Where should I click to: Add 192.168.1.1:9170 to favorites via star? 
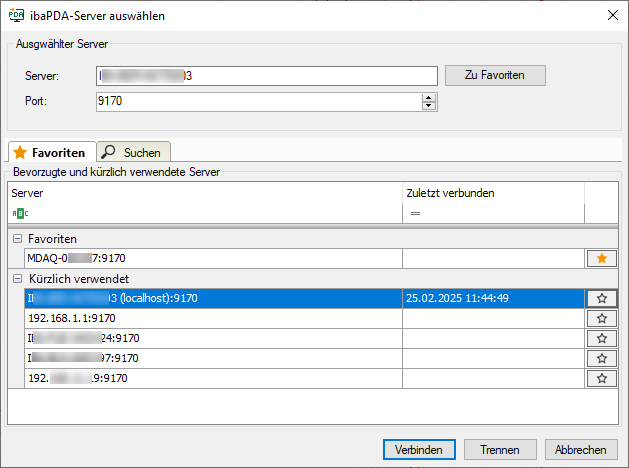(x=601, y=318)
